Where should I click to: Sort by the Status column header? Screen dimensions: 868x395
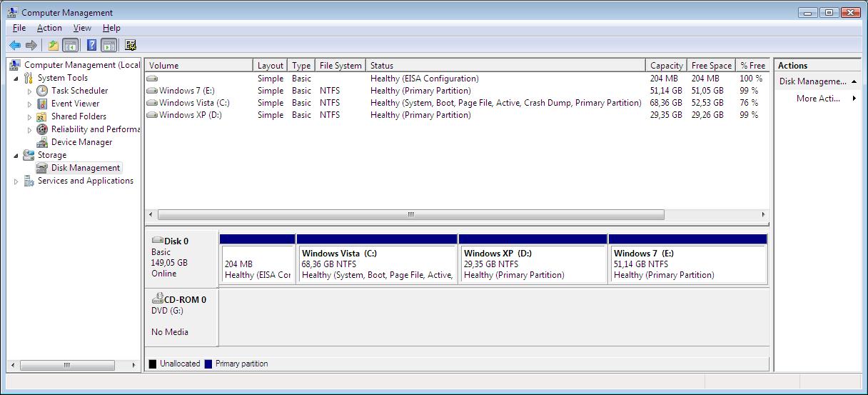505,65
